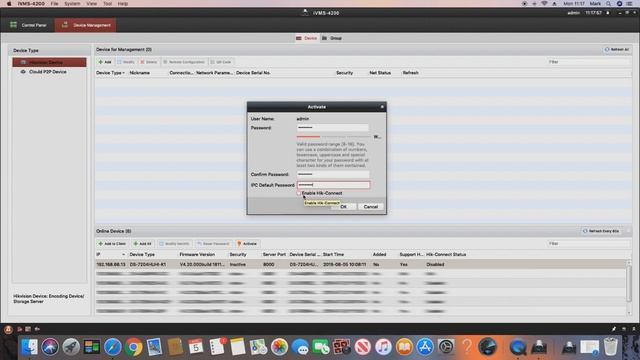
Task: Click Add in Device for Management toolbar
Action: click(x=105, y=62)
